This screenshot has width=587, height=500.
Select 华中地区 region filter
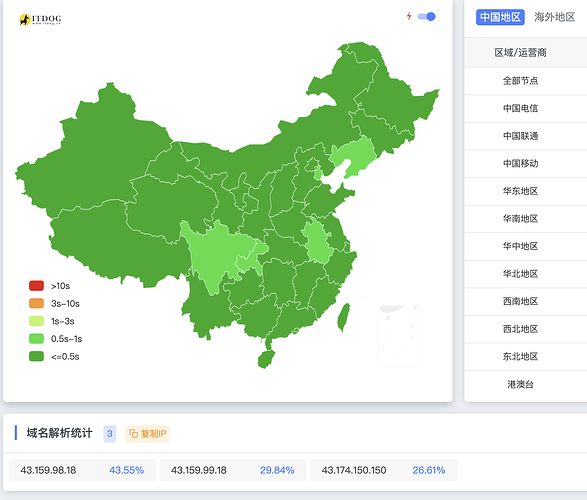pyautogui.click(x=520, y=246)
